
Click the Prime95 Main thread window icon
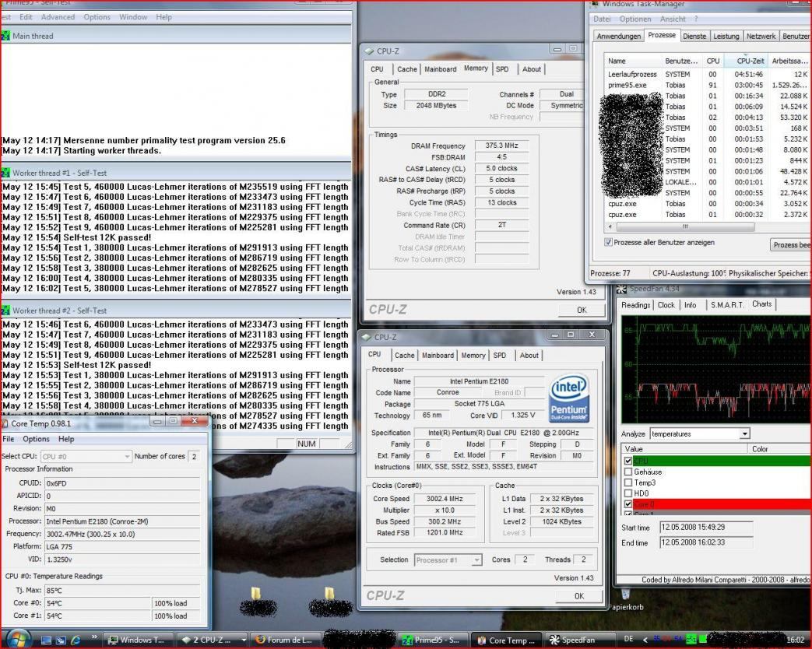click(x=5, y=36)
